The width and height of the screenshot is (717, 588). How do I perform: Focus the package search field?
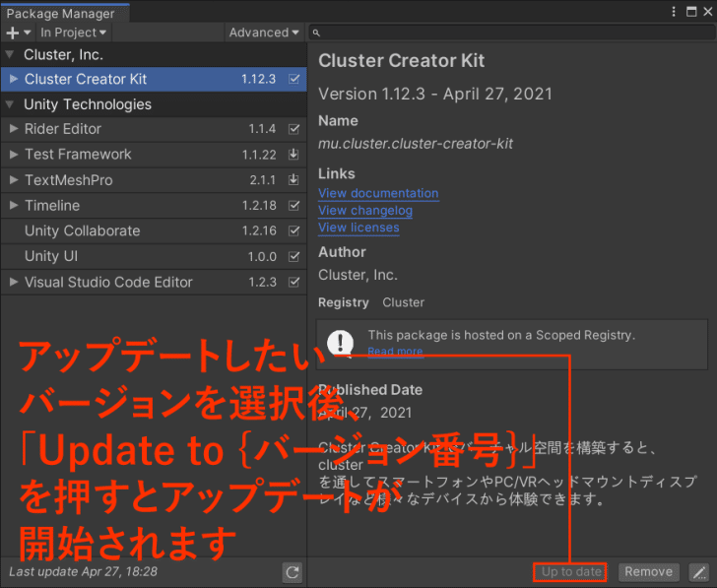coord(512,33)
